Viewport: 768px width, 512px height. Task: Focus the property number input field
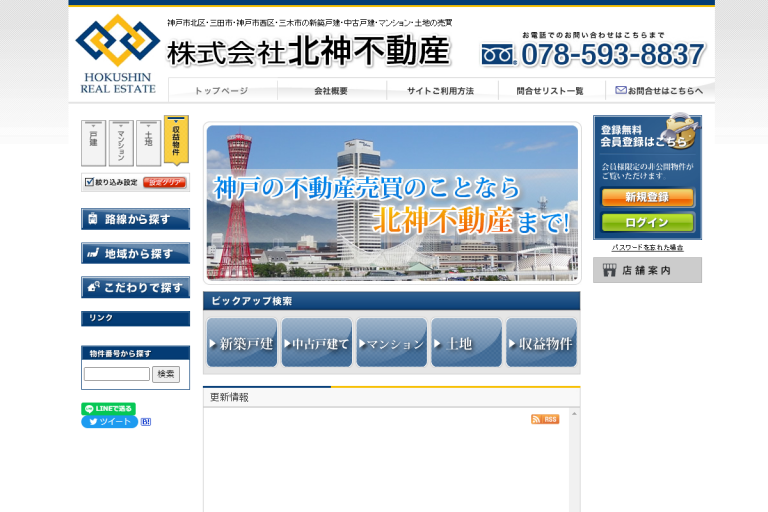[x=117, y=374]
